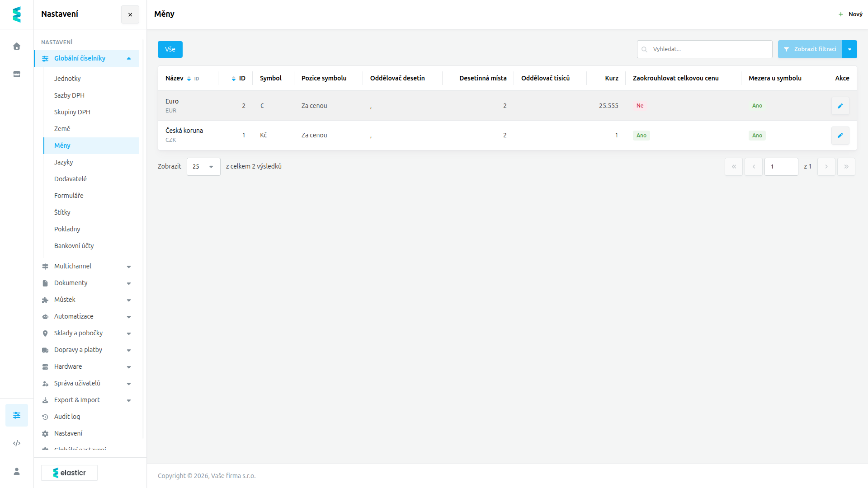Open the filter options dropdown arrow
Image resolution: width=868 pixels, height=488 pixels.
pos(849,49)
